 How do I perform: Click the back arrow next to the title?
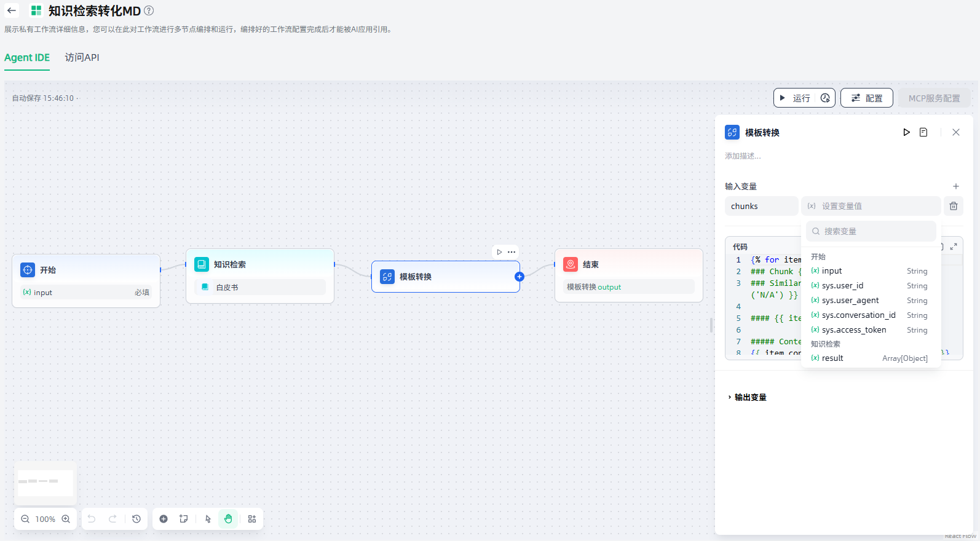coord(12,10)
